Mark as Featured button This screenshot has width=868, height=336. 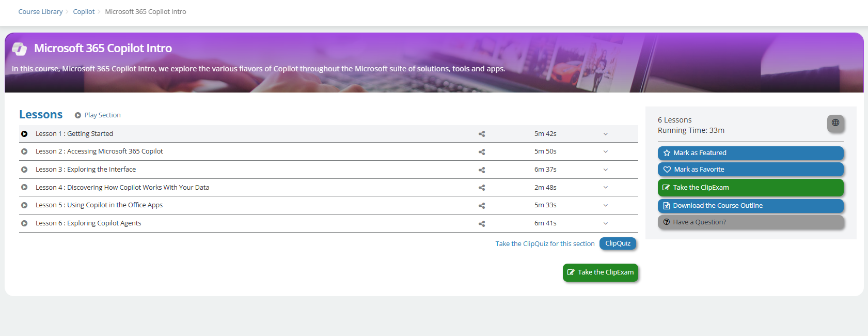tap(751, 153)
